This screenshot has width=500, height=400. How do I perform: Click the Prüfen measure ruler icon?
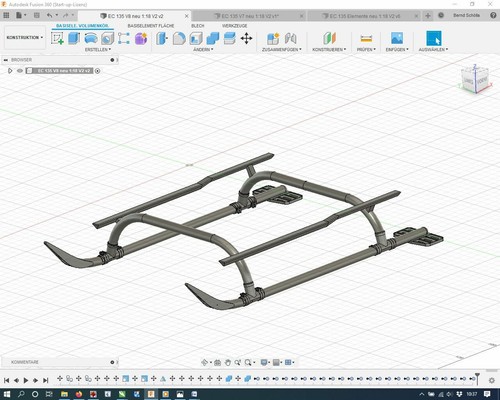[x=366, y=39]
